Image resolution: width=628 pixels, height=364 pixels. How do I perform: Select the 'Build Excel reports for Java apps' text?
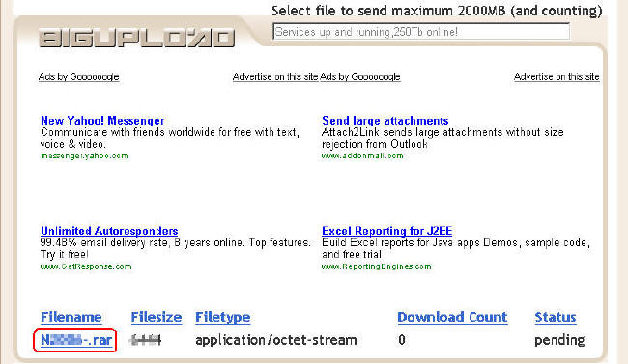pyautogui.click(x=456, y=249)
